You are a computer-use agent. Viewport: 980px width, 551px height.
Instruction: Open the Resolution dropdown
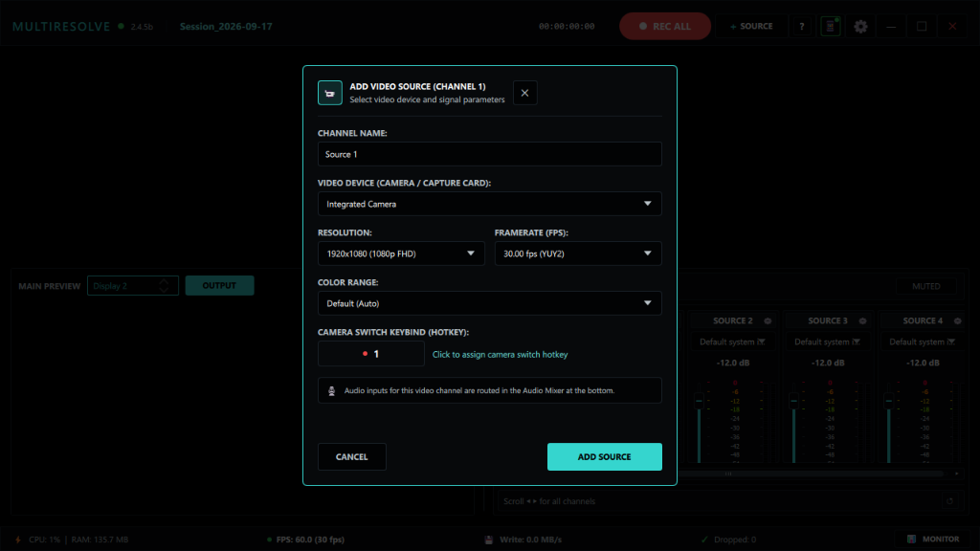(x=401, y=253)
